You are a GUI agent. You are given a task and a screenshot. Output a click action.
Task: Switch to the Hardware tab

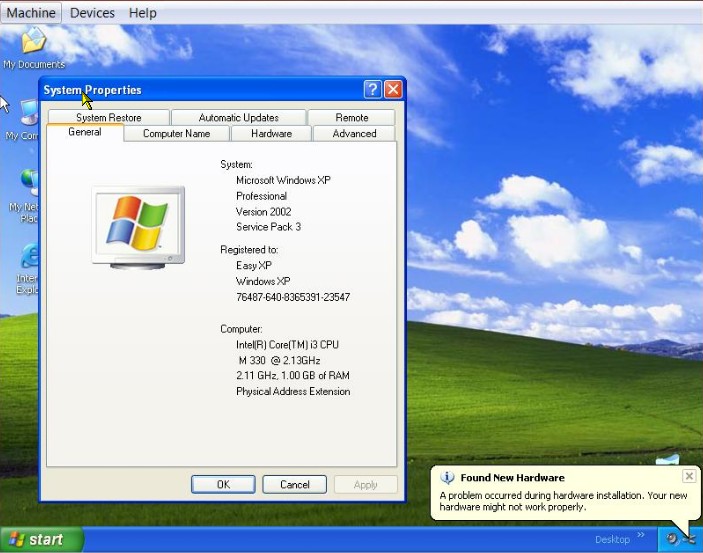pyautogui.click(x=271, y=133)
